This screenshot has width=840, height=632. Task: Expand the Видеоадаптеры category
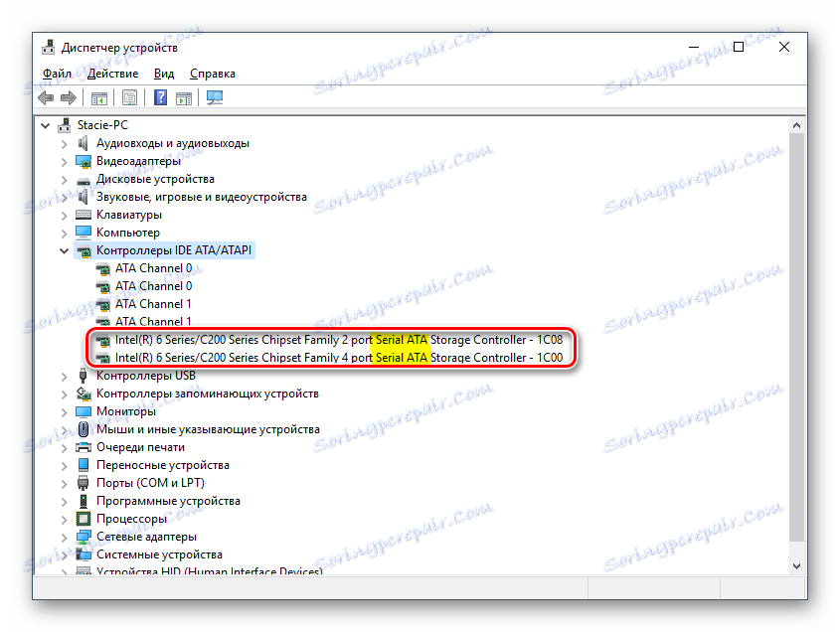(65, 162)
